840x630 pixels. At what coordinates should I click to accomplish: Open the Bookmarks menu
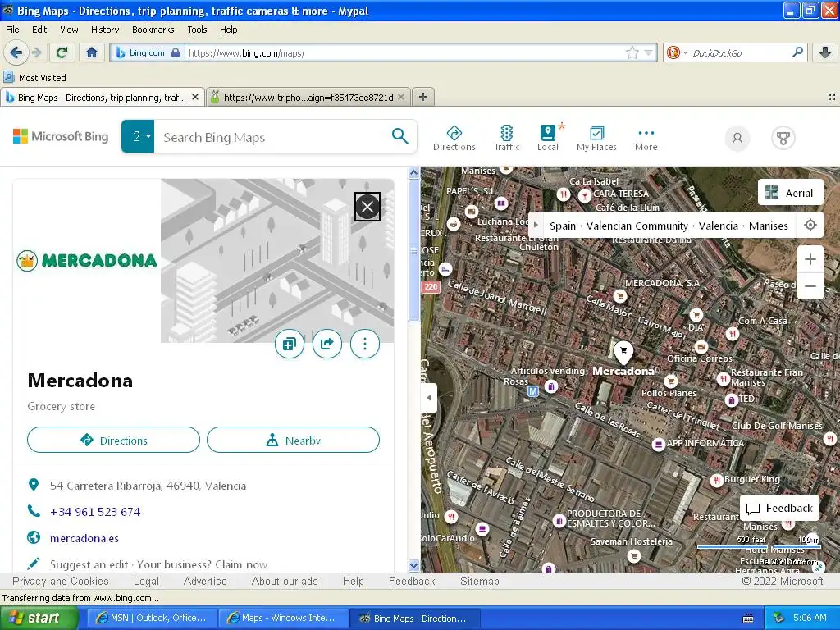(x=153, y=30)
